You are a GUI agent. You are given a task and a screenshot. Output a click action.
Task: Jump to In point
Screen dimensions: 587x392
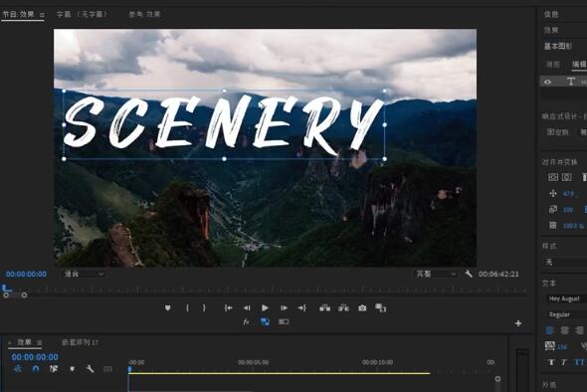(x=229, y=307)
